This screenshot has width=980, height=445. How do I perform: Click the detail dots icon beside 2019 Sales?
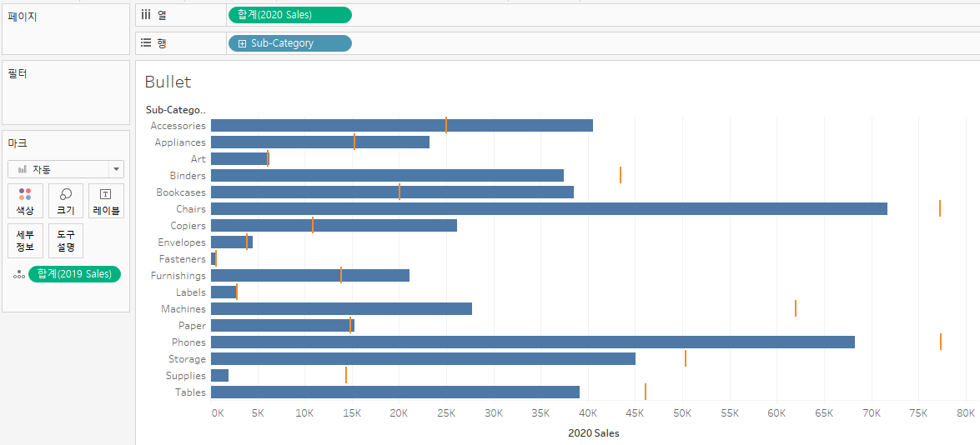18,273
